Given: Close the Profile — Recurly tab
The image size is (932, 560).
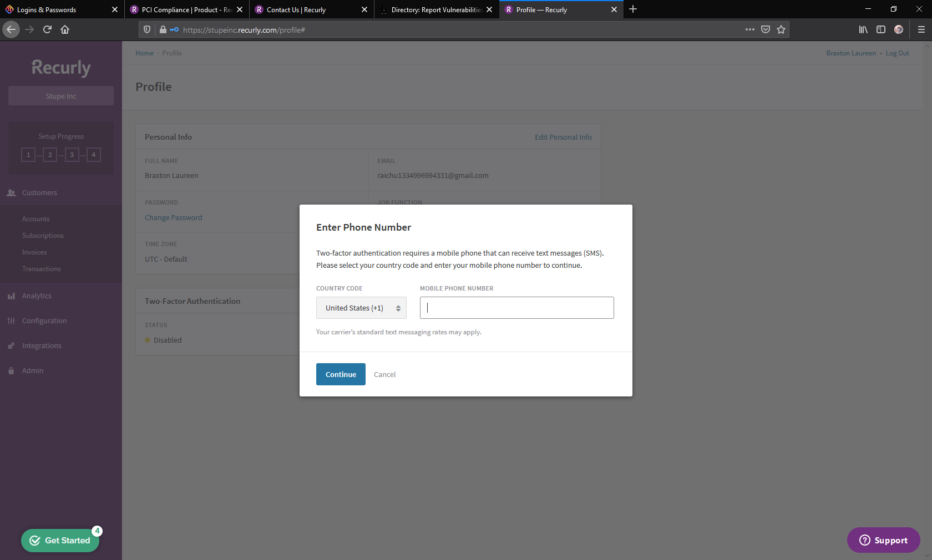Looking at the screenshot, I should (614, 9).
